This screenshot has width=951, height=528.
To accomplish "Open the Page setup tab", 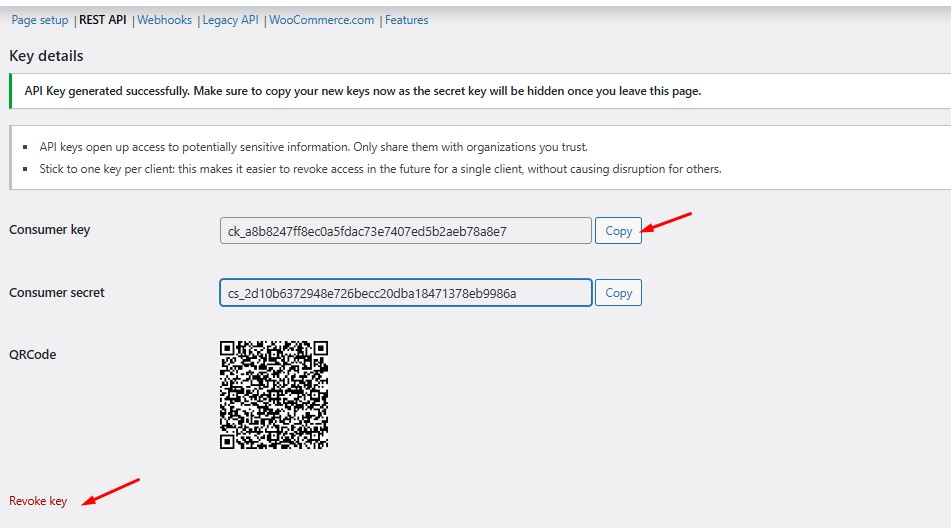I will (x=39, y=20).
